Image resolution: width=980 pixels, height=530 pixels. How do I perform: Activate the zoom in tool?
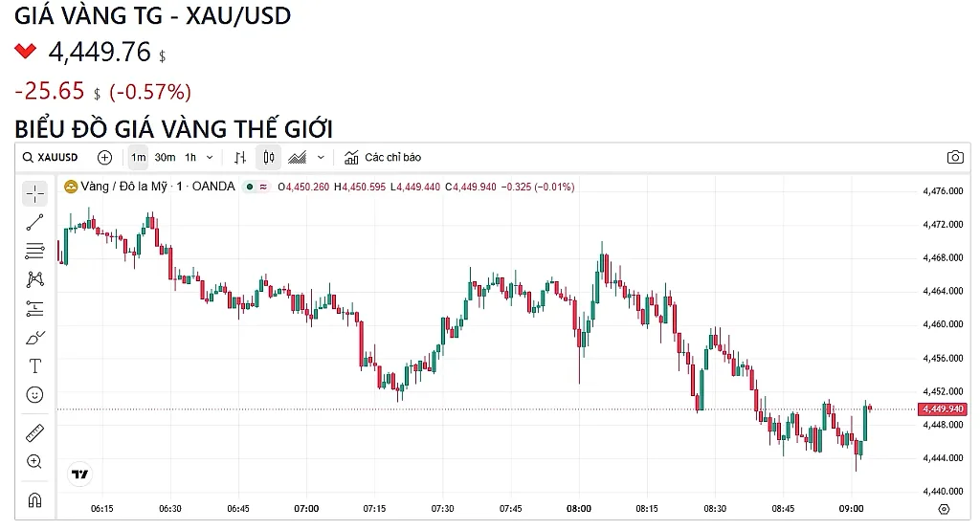tap(35, 462)
